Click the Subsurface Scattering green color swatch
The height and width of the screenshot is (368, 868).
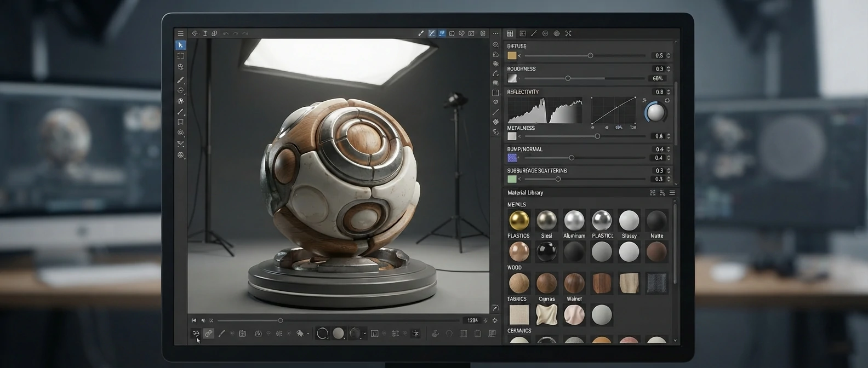(512, 179)
